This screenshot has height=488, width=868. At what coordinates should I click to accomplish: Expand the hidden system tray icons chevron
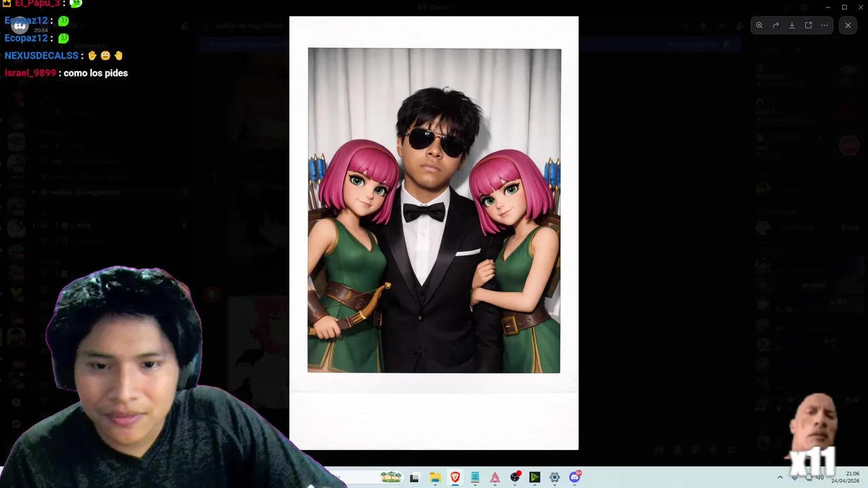(780, 477)
